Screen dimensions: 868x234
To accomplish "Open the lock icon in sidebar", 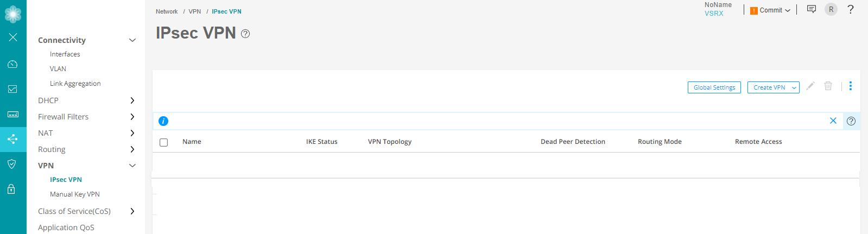I will pos(11,189).
